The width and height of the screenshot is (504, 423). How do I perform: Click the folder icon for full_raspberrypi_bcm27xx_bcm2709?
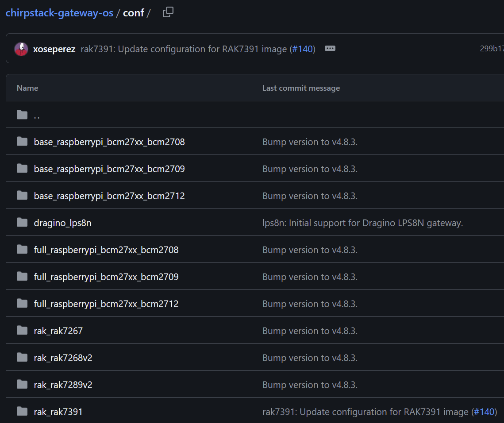(x=22, y=277)
